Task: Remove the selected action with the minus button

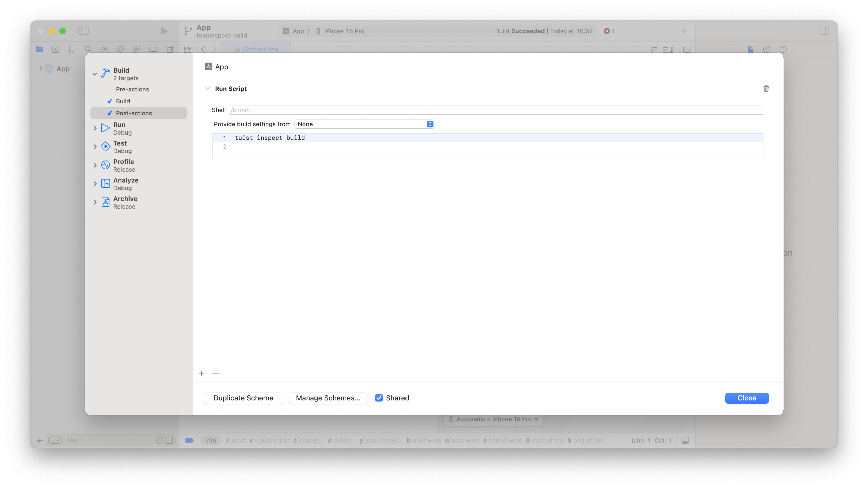Action: point(216,373)
